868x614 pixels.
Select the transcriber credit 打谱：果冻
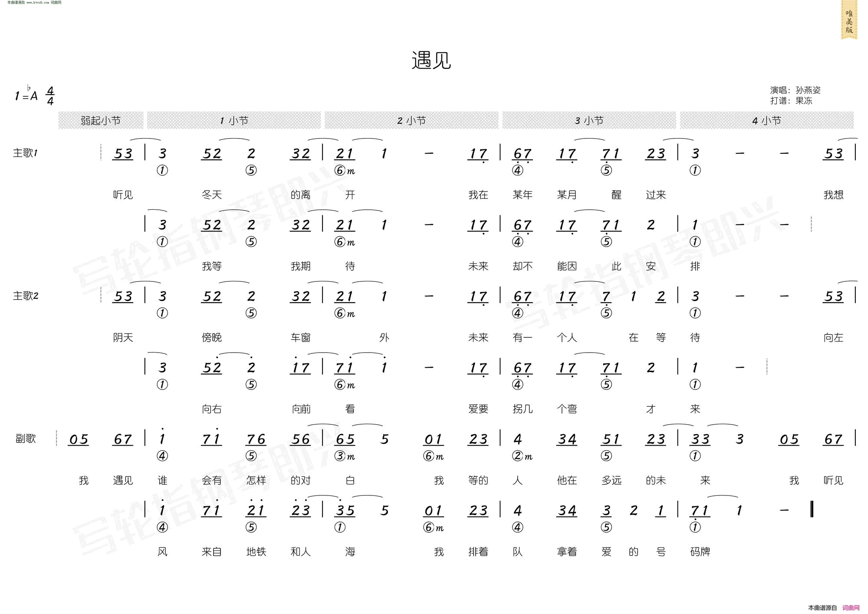791,100
